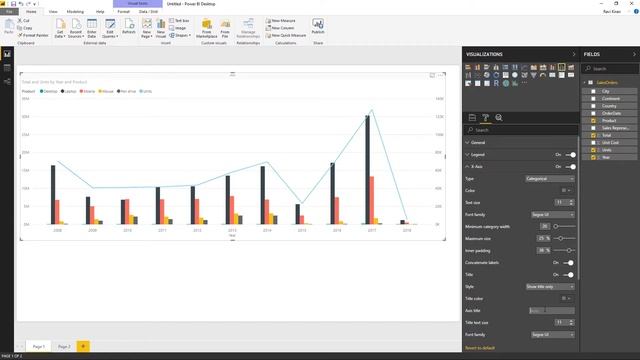The image size is (640, 360).
Task: Open Recent Sources in the ribbon
Action: [76, 28]
